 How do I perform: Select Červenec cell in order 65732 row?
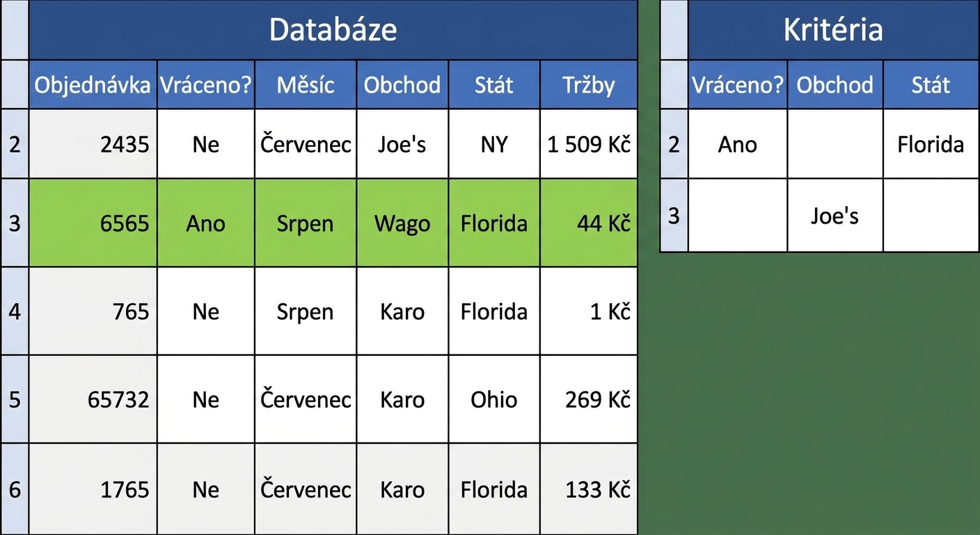[306, 400]
